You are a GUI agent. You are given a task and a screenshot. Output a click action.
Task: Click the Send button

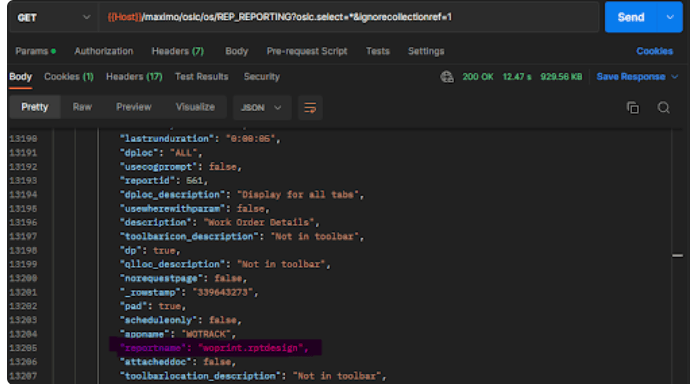631,17
